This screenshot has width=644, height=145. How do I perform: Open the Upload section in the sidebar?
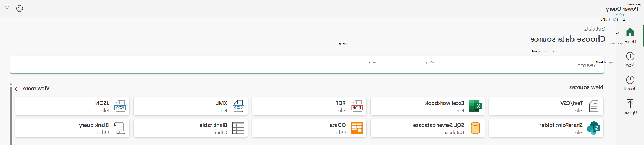click(630, 107)
